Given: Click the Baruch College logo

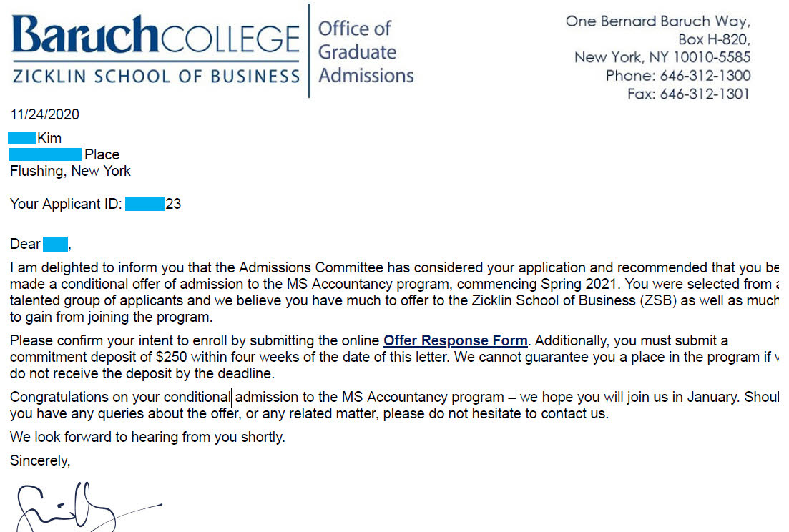Looking at the screenshot, I should pyautogui.click(x=155, y=36).
